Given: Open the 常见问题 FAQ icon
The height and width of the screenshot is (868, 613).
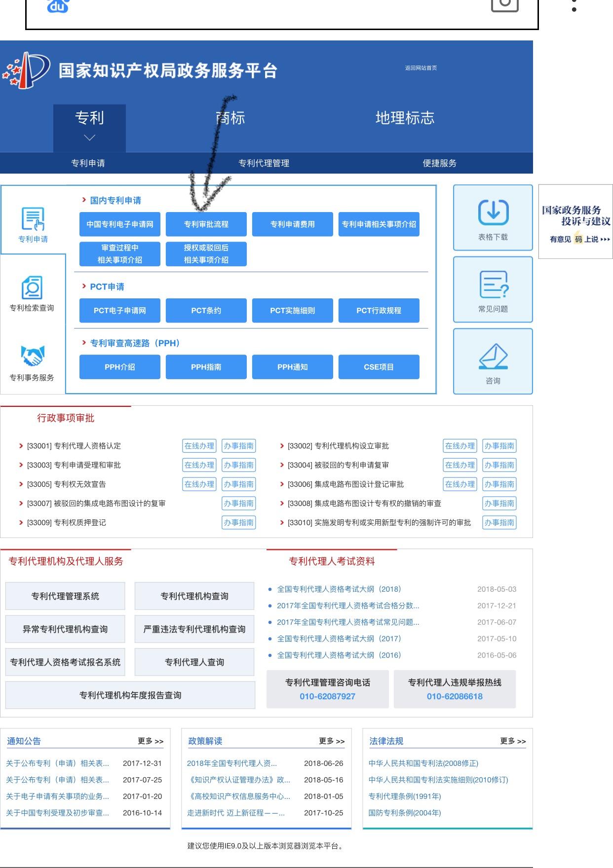Looking at the screenshot, I should (494, 285).
